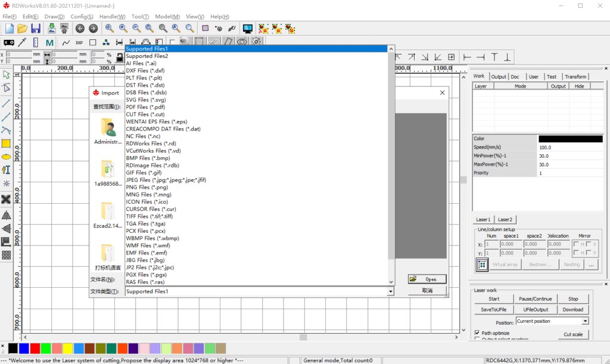
Task: Select the blue color swatch in palette
Action: coord(24,349)
